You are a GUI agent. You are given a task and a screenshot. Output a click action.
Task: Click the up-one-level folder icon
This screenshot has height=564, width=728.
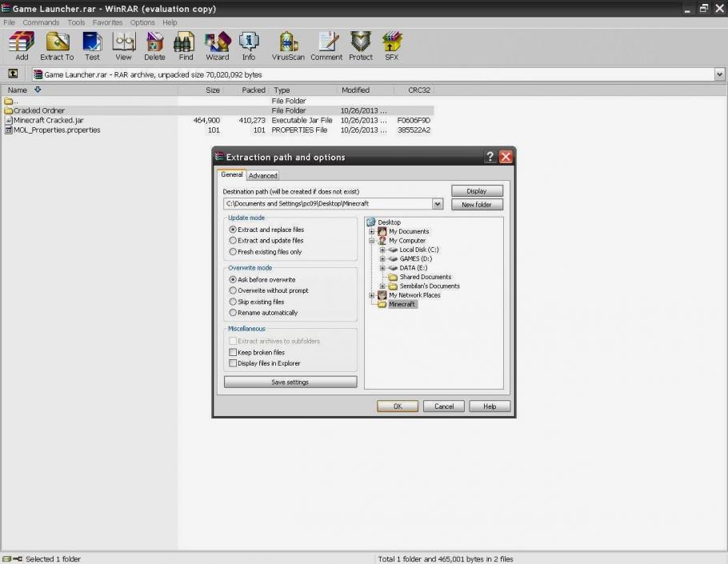point(13,74)
